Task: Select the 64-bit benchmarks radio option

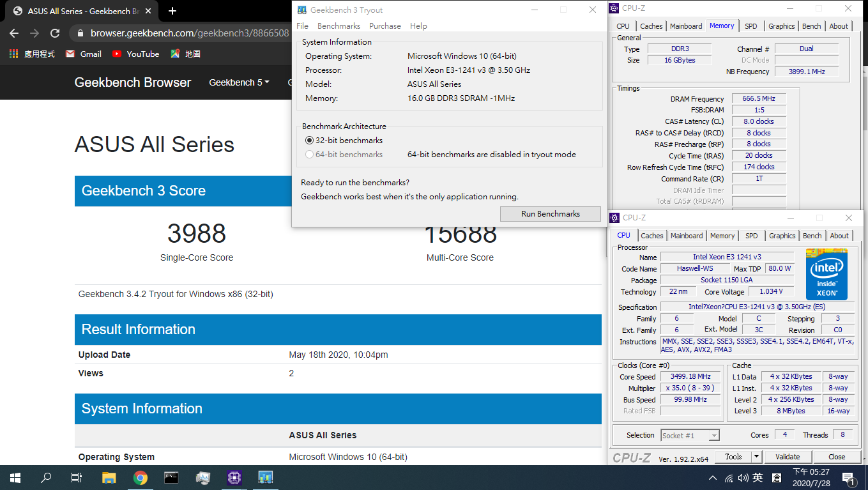Action: pos(344,154)
